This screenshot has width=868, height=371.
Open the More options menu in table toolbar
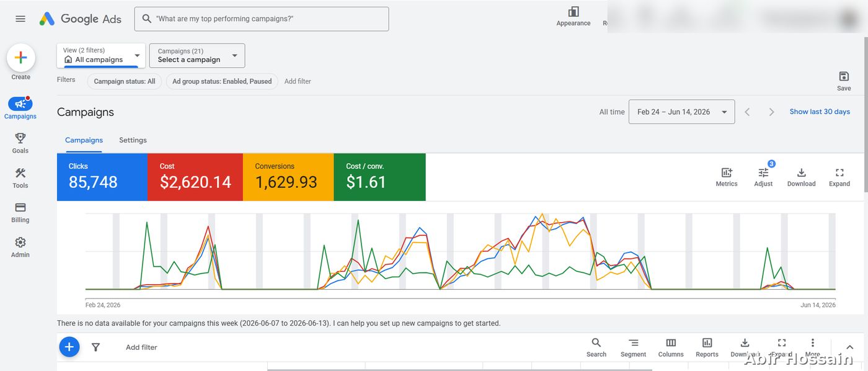pos(812,347)
